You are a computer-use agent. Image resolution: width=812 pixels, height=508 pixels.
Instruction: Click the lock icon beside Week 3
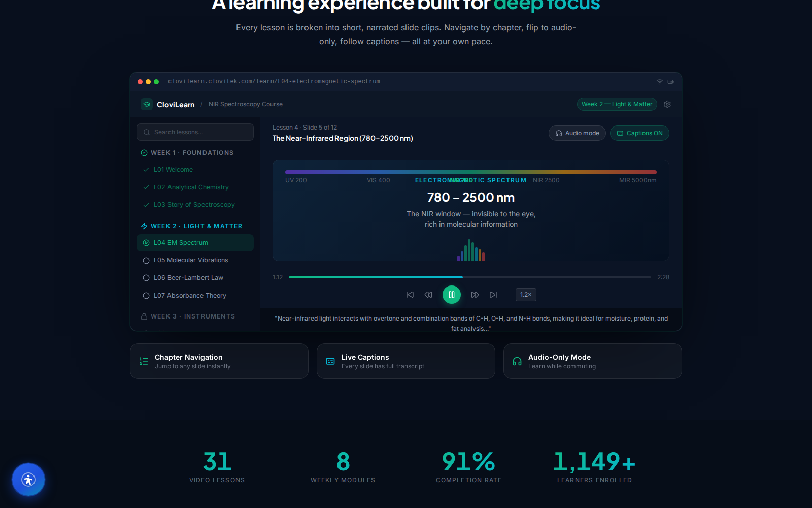pyautogui.click(x=144, y=316)
